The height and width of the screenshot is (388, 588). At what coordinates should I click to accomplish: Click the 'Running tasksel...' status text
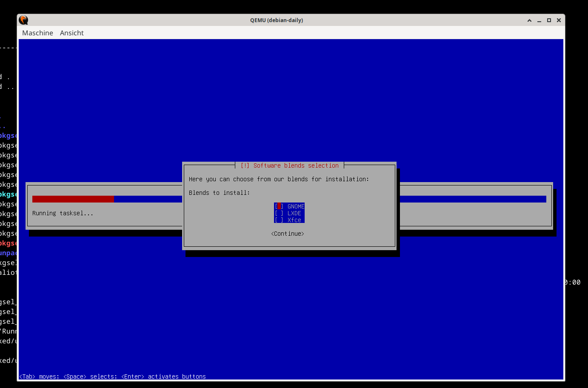click(x=63, y=213)
